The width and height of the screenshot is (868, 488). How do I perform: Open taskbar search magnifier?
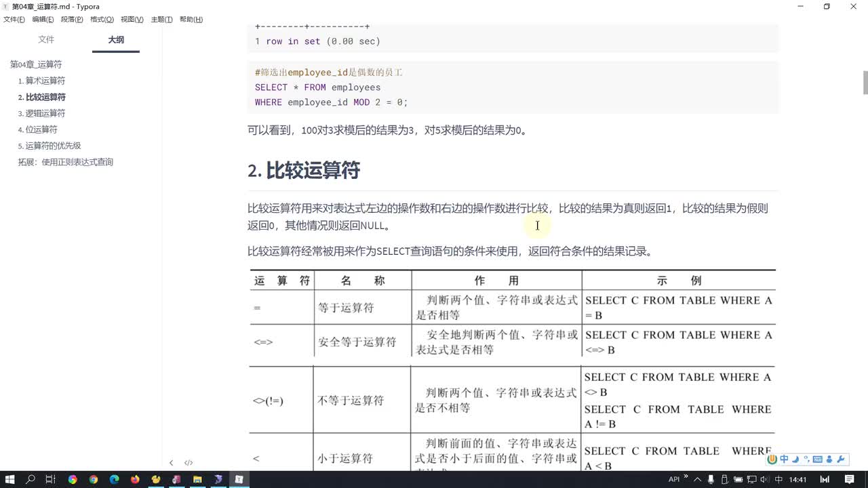tap(31, 479)
